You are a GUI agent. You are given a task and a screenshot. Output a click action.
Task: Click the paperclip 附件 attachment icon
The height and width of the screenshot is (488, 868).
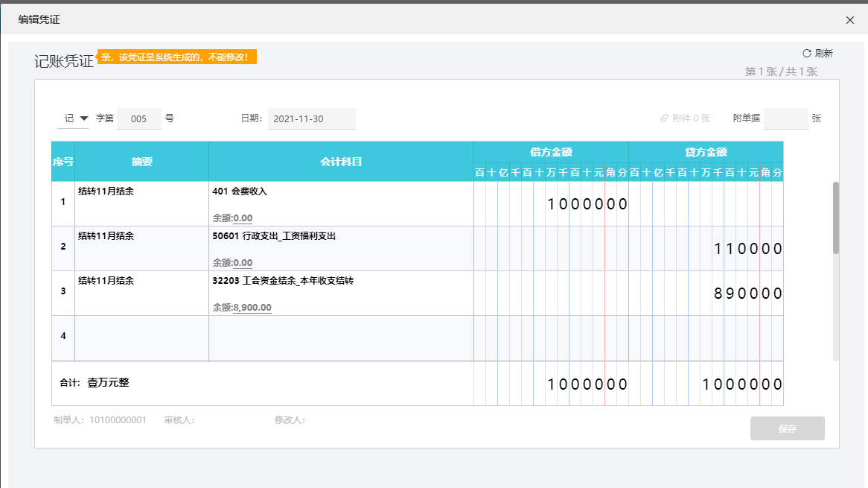click(x=664, y=118)
